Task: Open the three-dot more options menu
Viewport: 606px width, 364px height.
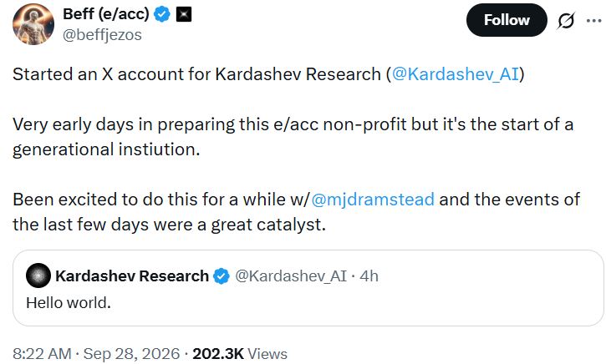Action: coord(593,21)
